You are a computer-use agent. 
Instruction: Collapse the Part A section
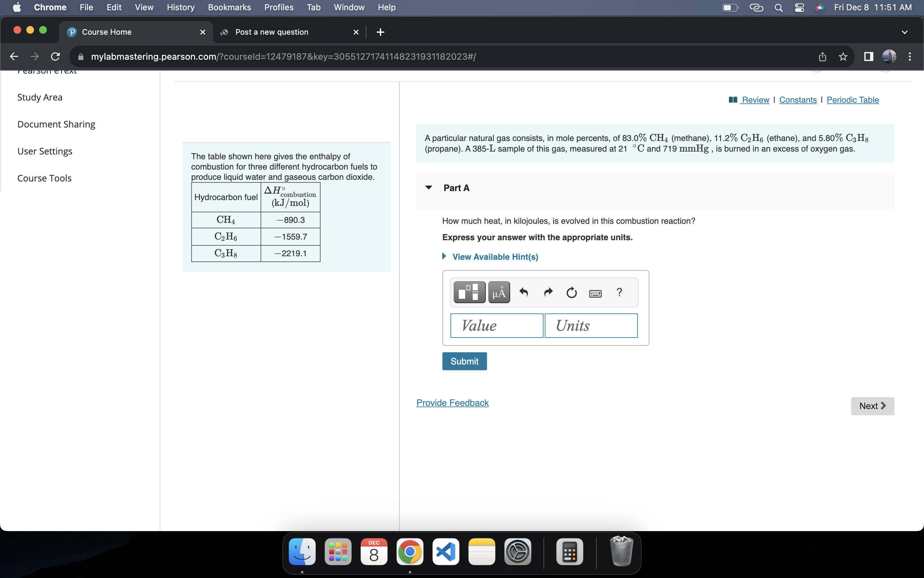click(x=428, y=188)
